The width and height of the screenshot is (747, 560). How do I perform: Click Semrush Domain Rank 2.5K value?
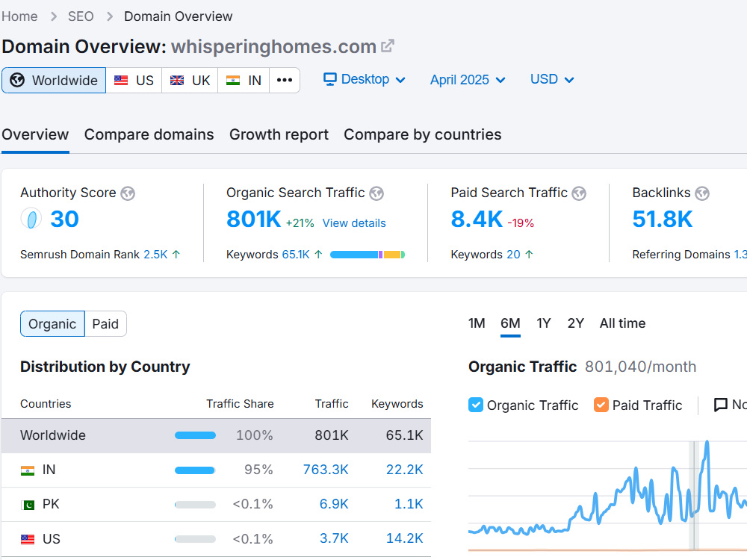(155, 255)
